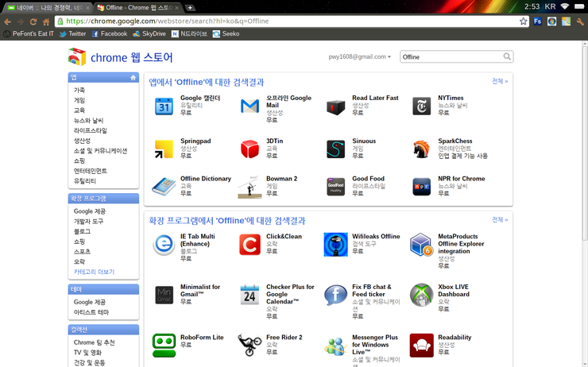Select the 생산성 apps category
This screenshot has height=367, width=588.
click(82, 141)
